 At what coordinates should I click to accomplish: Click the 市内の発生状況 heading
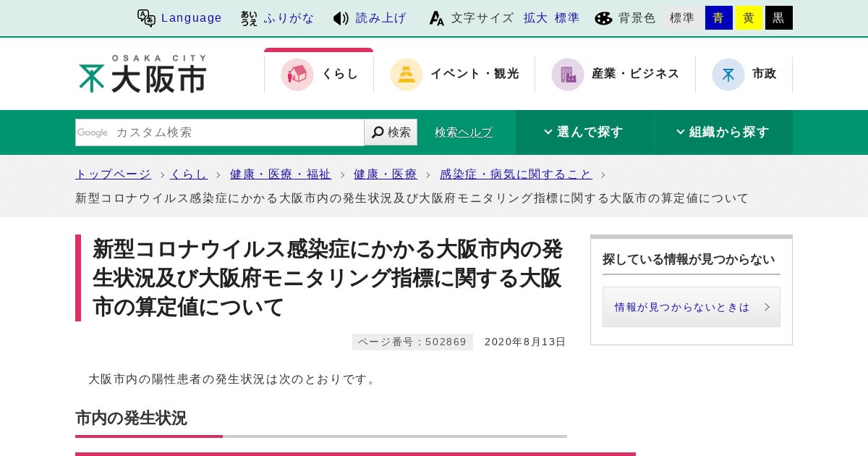pos(131,418)
